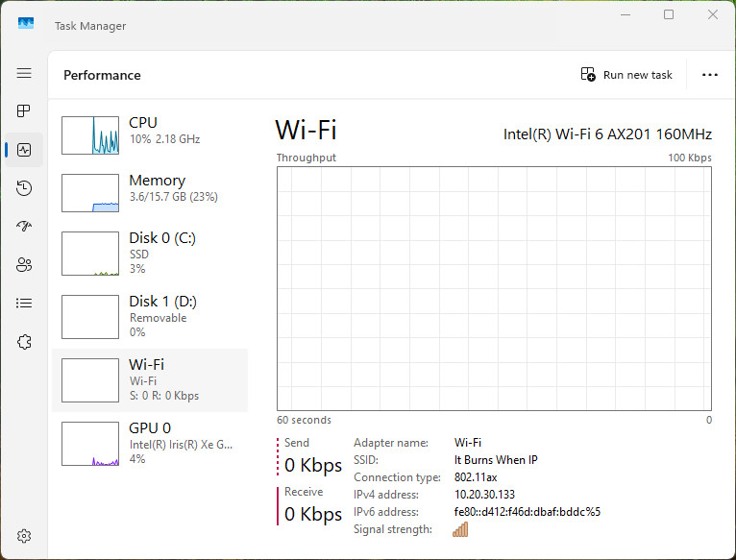This screenshot has height=560, width=736.
Task: Click the Performance page heading
Action: pos(102,75)
